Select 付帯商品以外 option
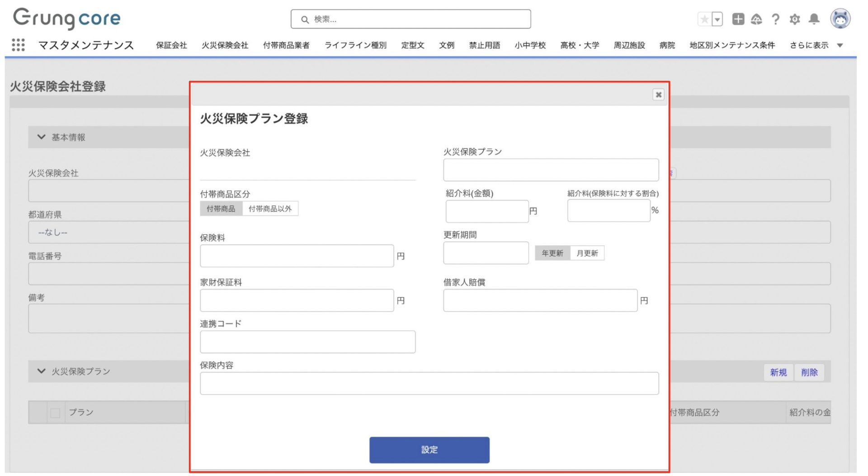The width and height of the screenshot is (868, 476). [270, 209]
